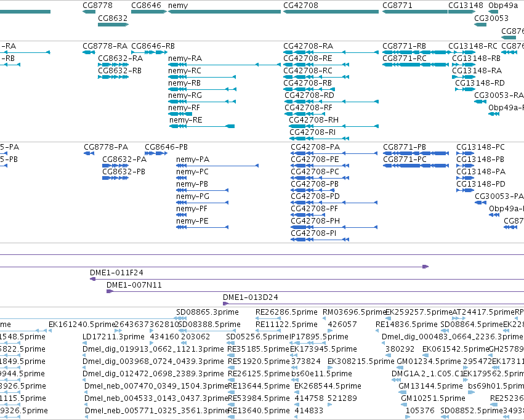
Task: Click EST RE13640.5prime
Action: pyautogui.click(x=259, y=411)
